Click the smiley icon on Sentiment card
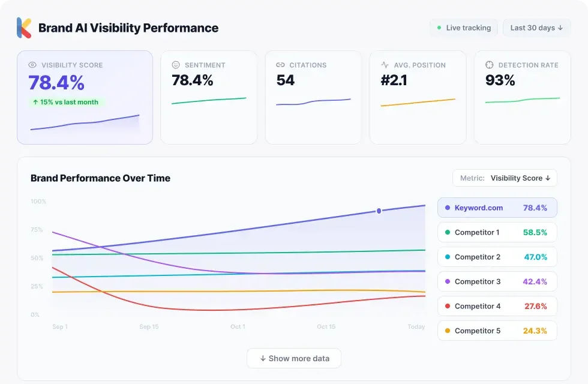This screenshot has height=384, width=588. pos(174,65)
